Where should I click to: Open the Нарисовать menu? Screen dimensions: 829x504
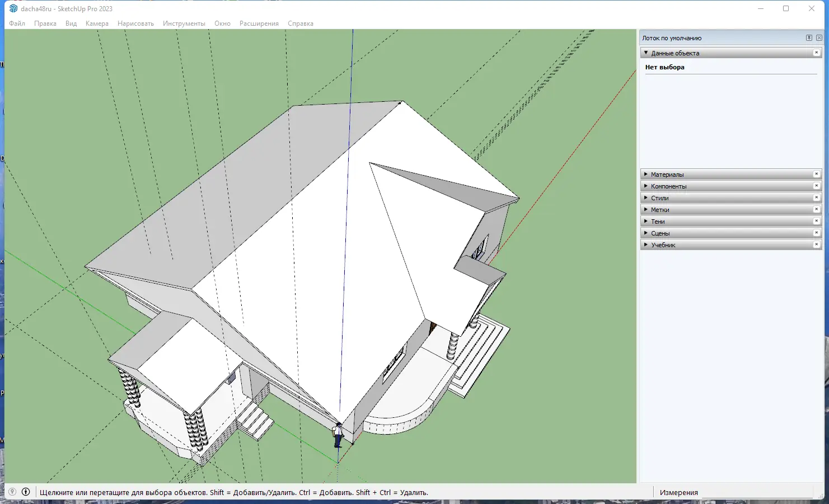point(135,23)
